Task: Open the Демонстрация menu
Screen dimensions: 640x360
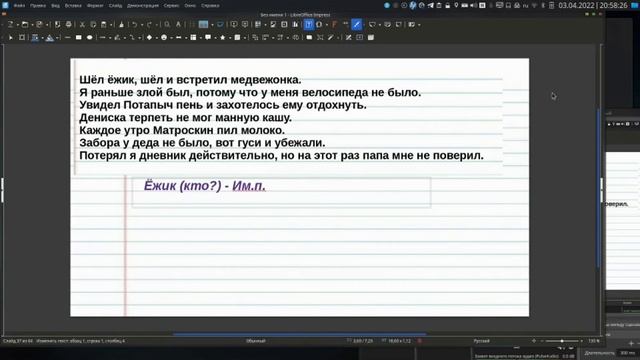Action: tap(143, 6)
